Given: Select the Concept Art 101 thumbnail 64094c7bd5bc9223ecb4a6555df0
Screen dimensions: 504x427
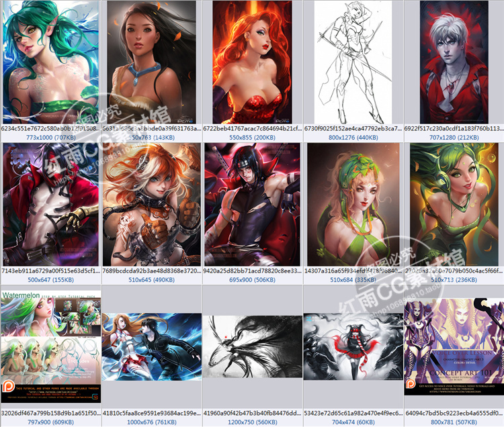Looking at the screenshot, I should [454, 346].
